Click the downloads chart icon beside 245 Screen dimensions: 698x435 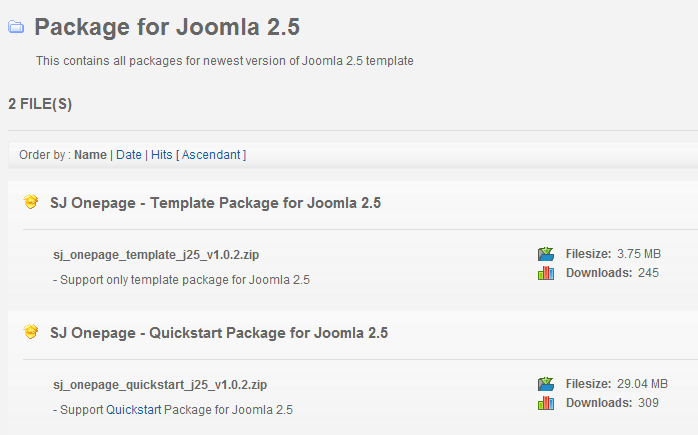(x=546, y=273)
